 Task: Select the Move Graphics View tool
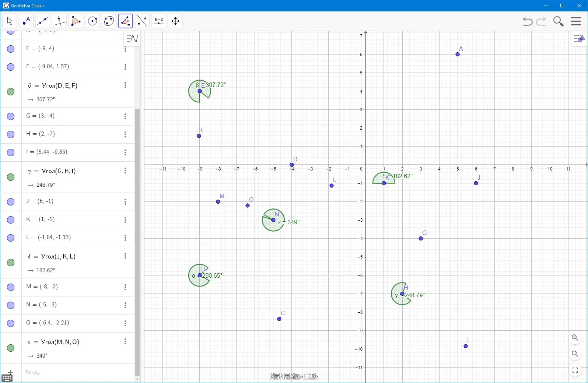click(x=175, y=21)
